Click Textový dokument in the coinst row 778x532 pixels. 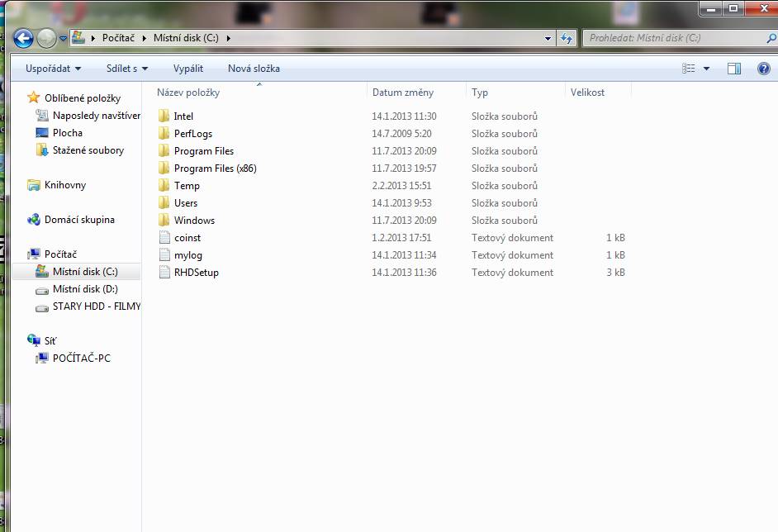click(x=512, y=238)
